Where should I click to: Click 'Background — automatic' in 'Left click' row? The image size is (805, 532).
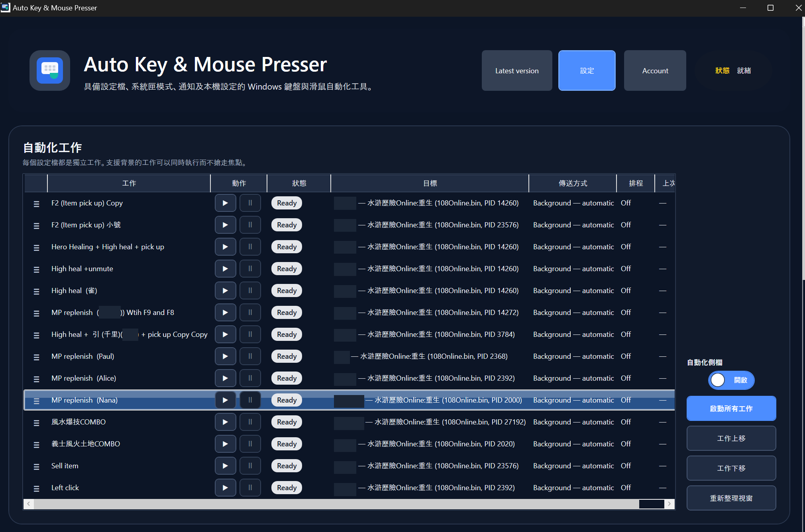tap(573, 488)
